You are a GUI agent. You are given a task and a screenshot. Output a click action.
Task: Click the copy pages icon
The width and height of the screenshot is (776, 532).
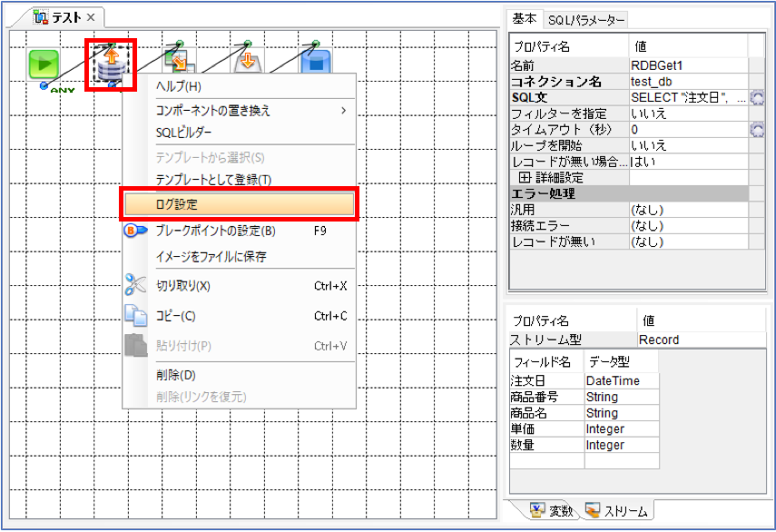[x=135, y=315]
